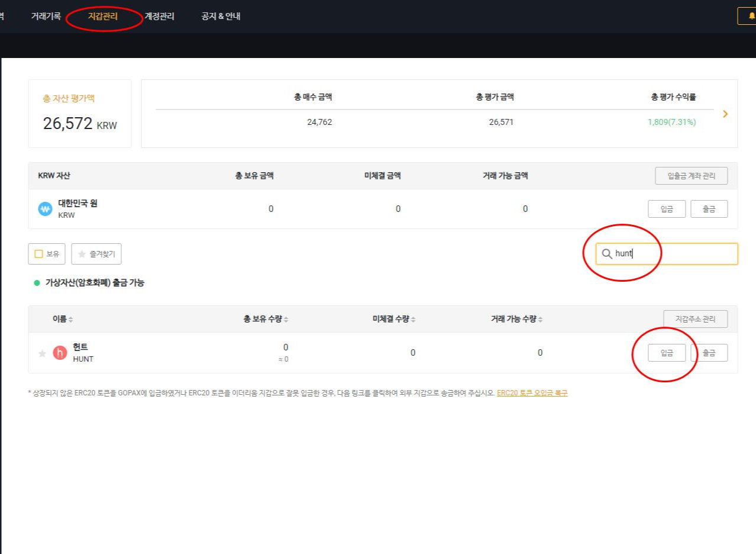Click the red HUNT coin icon
Viewport: 756px width, 554px height.
60,353
